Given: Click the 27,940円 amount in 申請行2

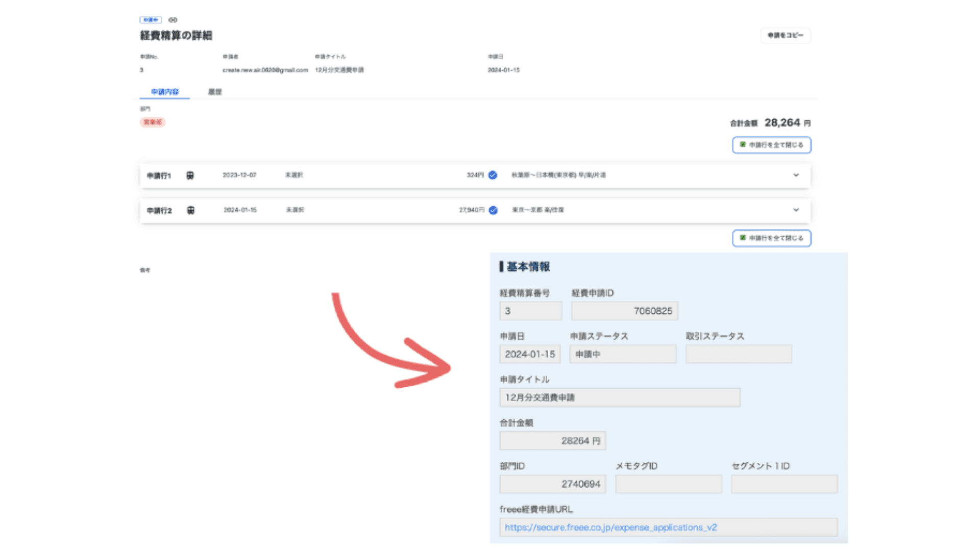Looking at the screenshot, I should [x=472, y=210].
